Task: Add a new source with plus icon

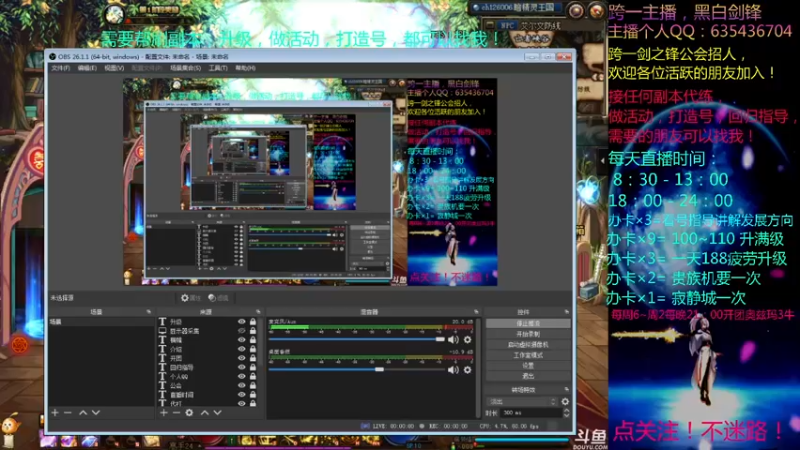Action: coord(164,413)
